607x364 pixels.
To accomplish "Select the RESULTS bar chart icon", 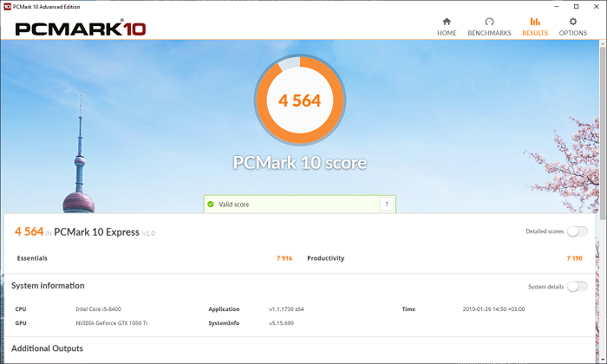I will click(x=534, y=22).
